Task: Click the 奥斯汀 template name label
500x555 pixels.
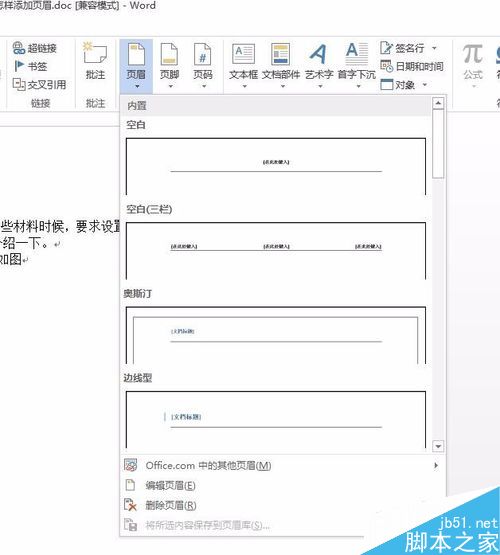Action: point(138,293)
